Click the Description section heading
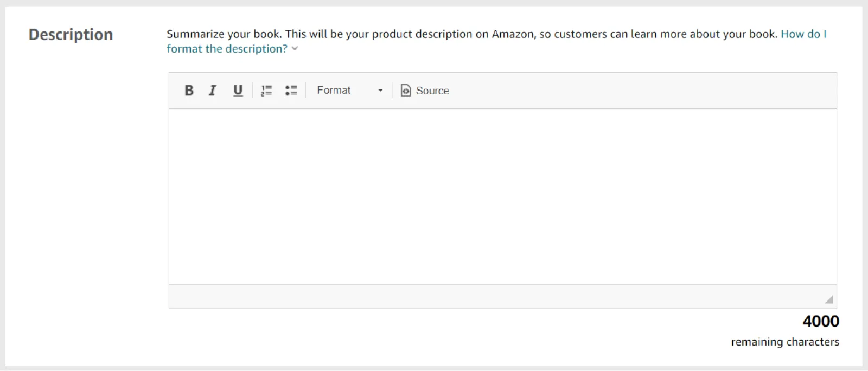 71,35
